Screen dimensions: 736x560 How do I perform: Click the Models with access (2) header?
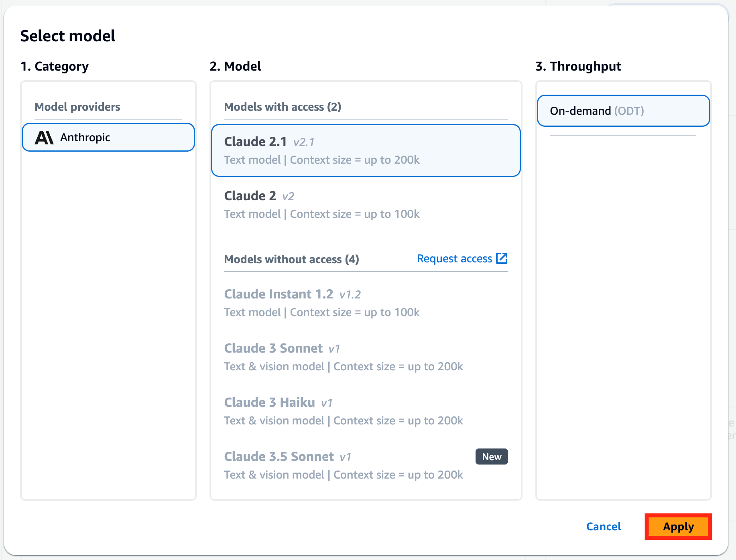tap(283, 107)
